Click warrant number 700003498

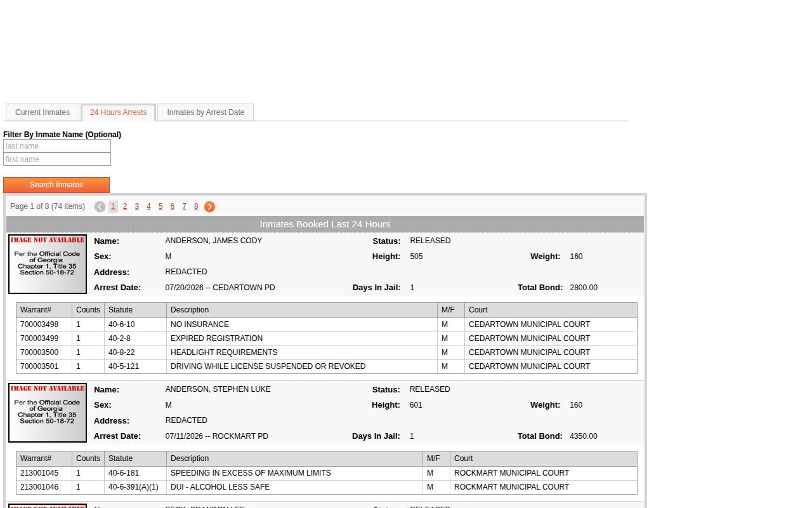(39, 324)
